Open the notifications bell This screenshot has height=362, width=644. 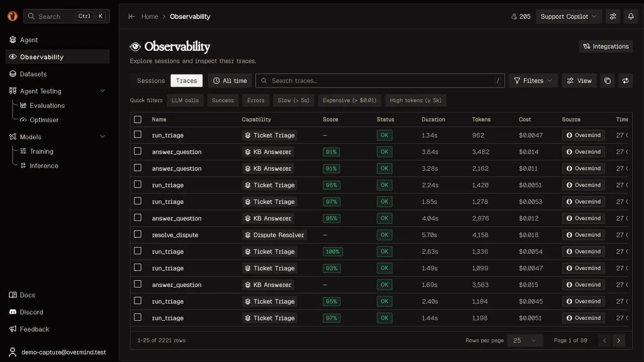[631, 17]
